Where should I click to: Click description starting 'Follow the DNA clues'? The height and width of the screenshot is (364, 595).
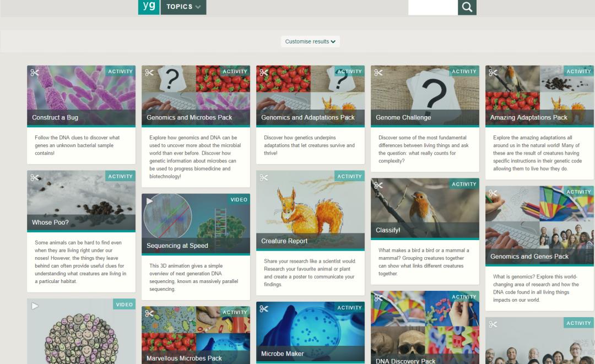click(x=77, y=145)
